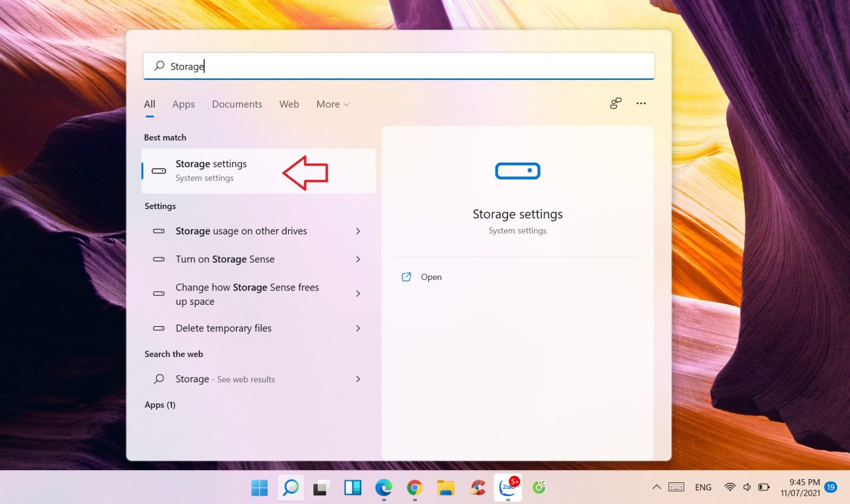Expand Storage usage on other drives arrow
Viewport: 850px width, 504px height.
coord(358,231)
